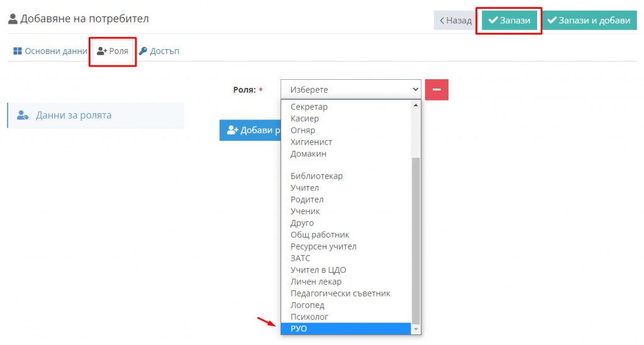644x345 pixels.
Task: Open the Данни за ролята panel item
Action: tap(96, 115)
